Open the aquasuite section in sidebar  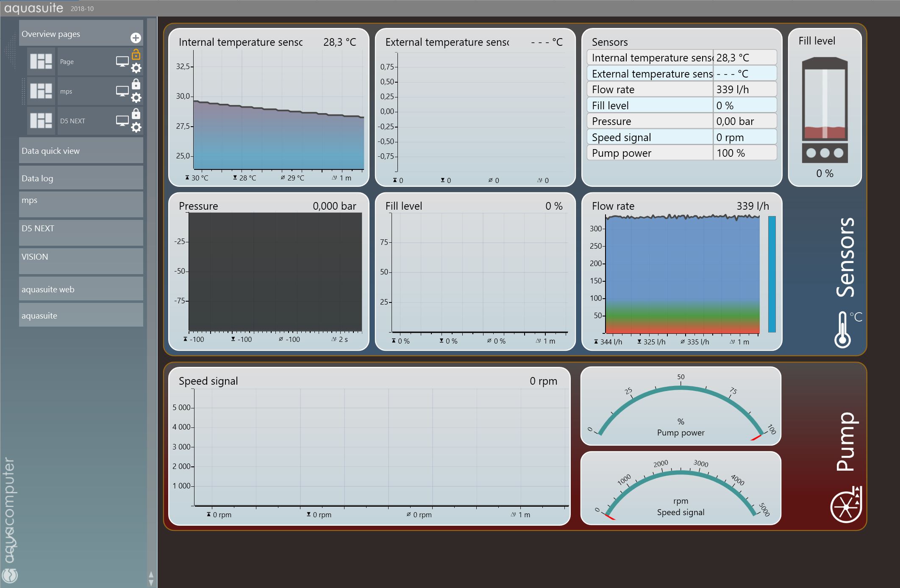click(81, 316)
